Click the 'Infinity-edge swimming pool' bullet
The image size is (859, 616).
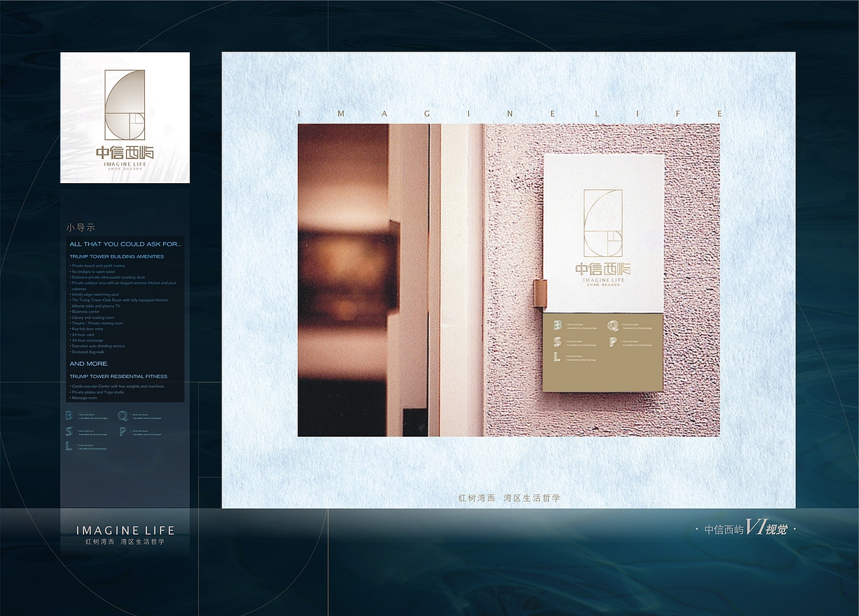[95, 295]
